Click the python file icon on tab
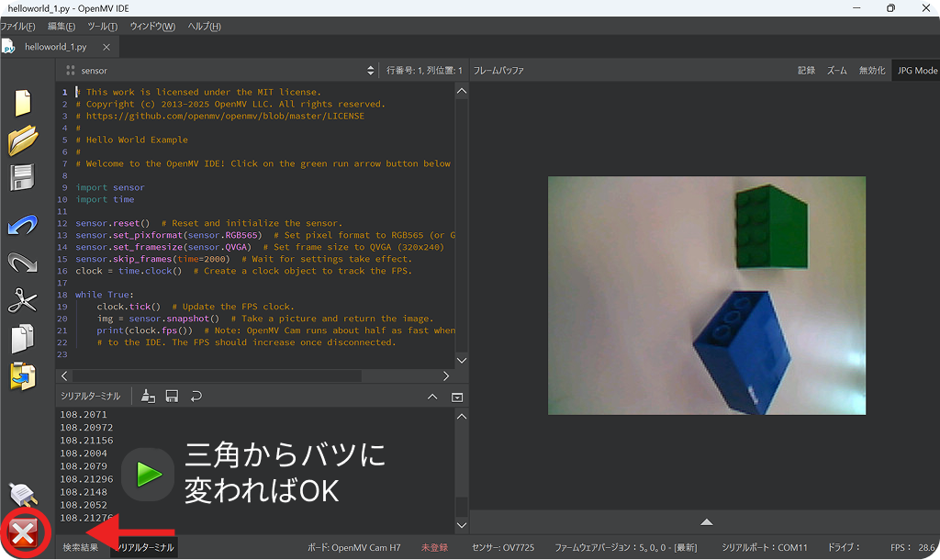This screenshot has height=560, width=940. [8, 47]
